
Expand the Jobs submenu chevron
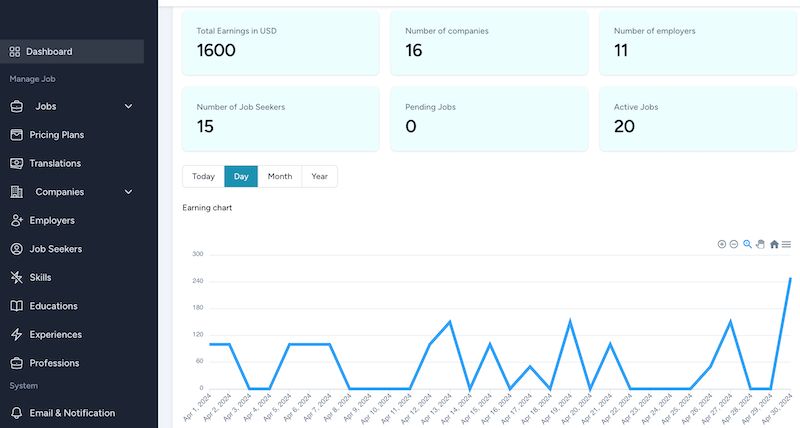pos(129,106)
